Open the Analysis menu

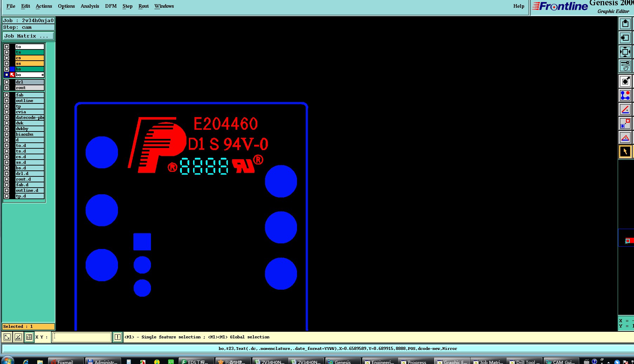coord(90,6)
